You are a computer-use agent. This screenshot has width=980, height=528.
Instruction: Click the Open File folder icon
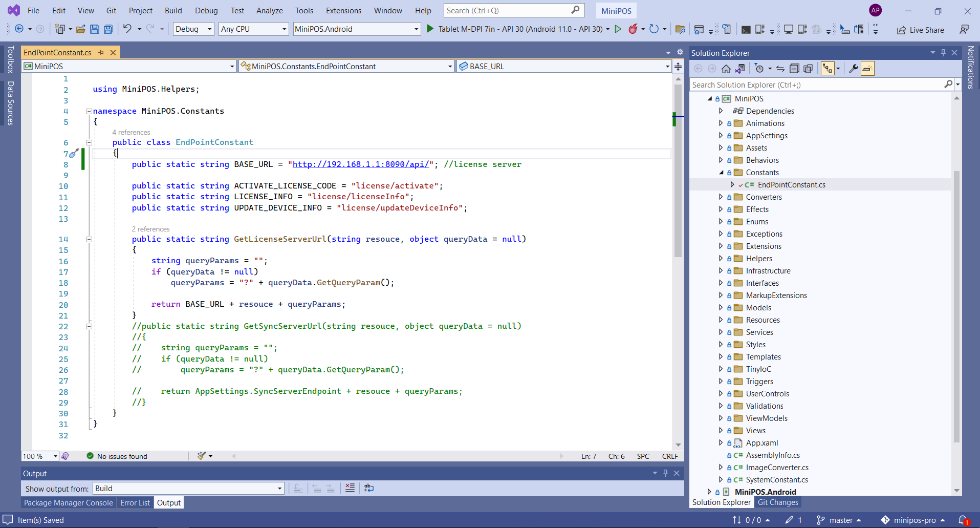(x=80, y=29)
